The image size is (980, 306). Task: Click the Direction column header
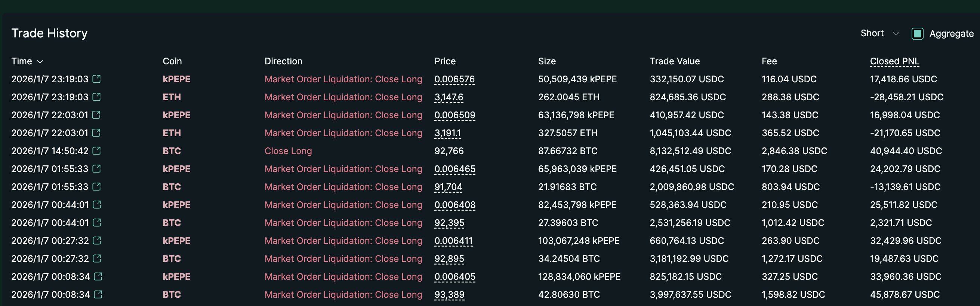click(x=283, y=61)
